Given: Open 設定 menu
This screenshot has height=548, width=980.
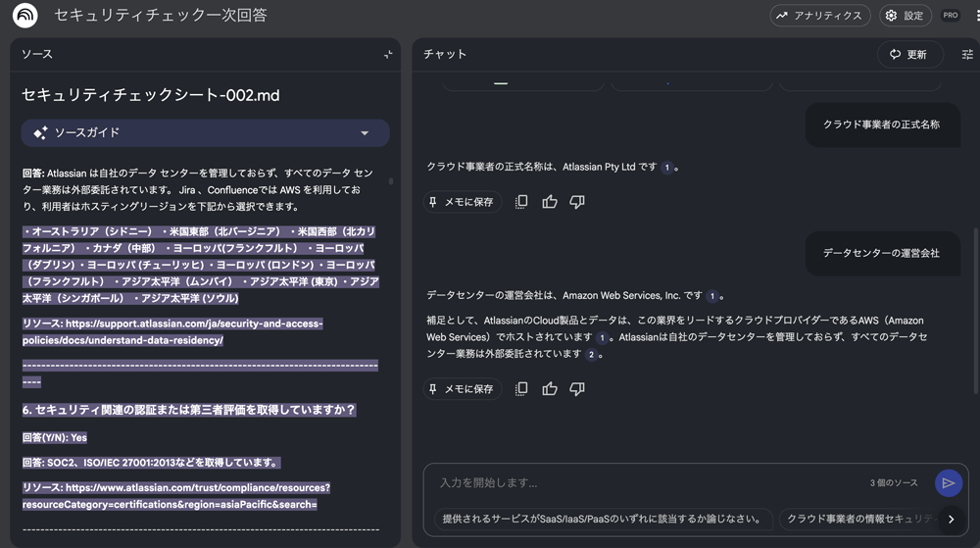Looking at the screenshot, I should point(904,16).
